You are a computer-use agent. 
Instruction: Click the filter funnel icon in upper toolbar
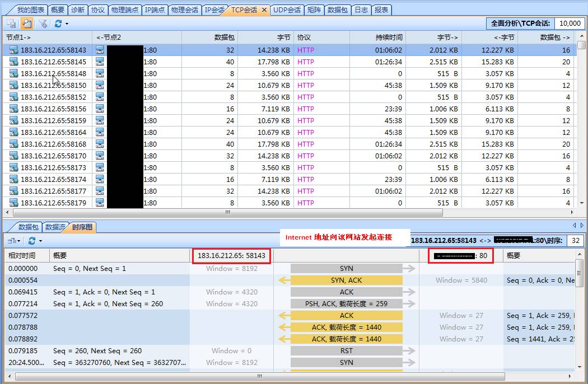point(43,24)
